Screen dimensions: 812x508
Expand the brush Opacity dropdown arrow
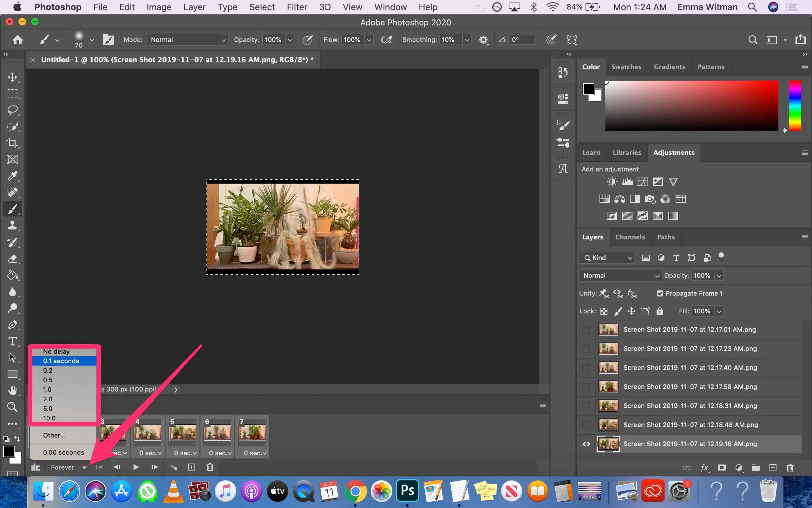pyautogui.click(x=290, y=40)
